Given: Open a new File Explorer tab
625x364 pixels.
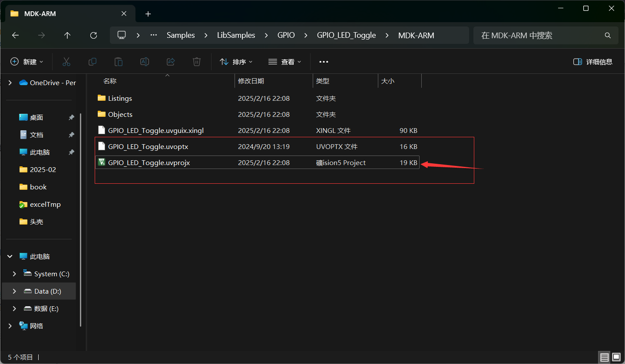Looking at the screenshot, I should pos(148,14).
